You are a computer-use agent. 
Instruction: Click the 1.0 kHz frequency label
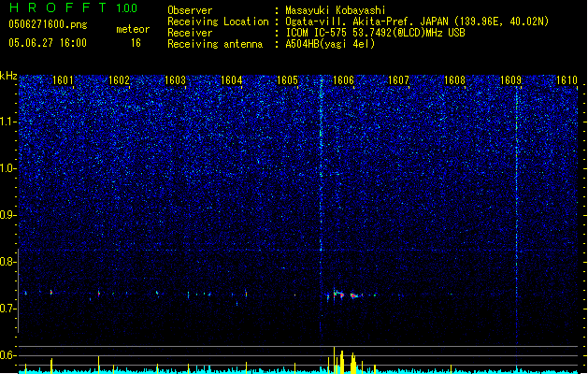click(x=8, y=169)
